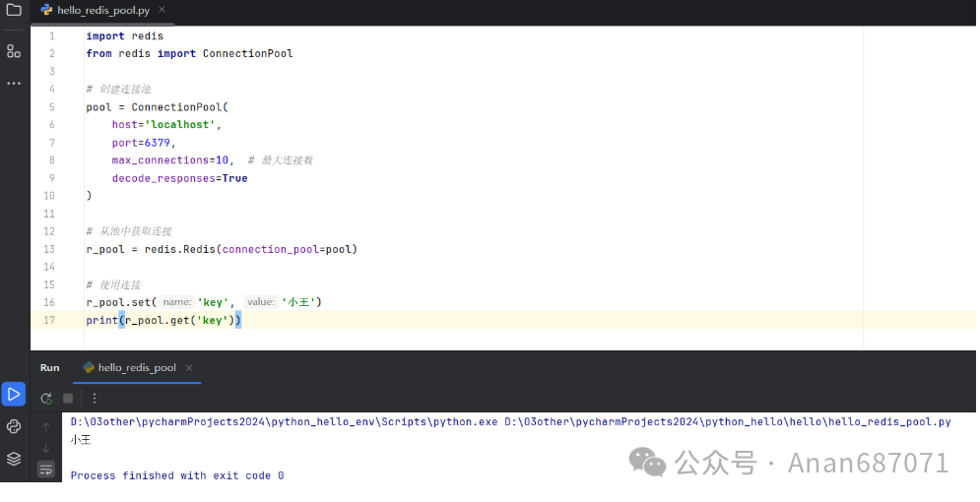This screenshot has height=502, width=980.
Task: Stop the running process button
Action: coord(68,399)
